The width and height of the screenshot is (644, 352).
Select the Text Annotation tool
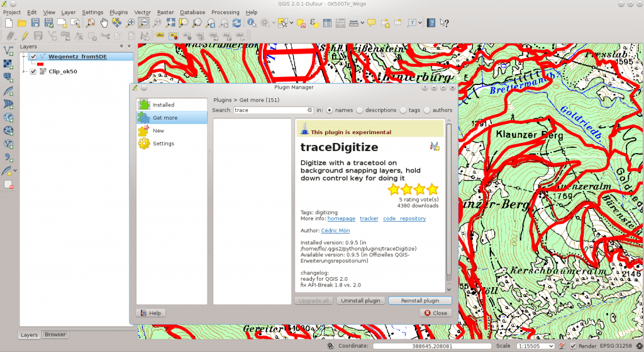412,23
